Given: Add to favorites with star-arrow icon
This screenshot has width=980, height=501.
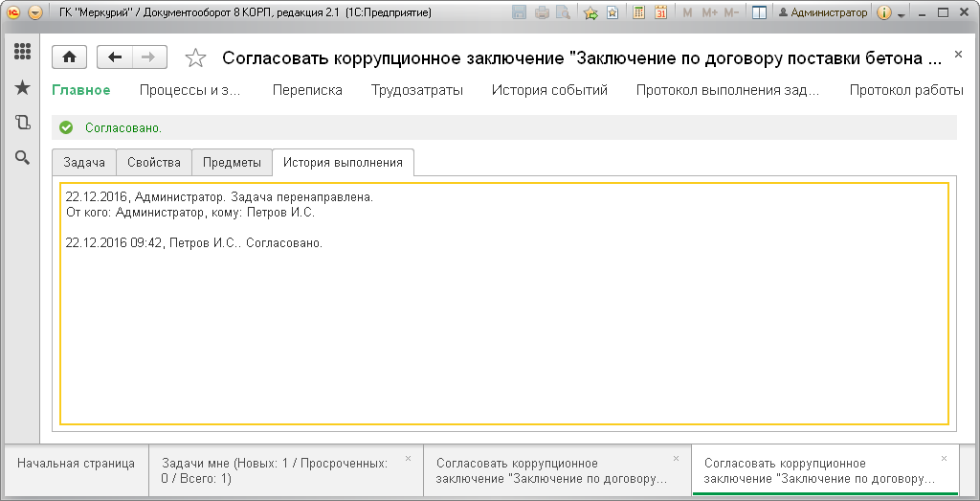Looking at the screenshot, I should tap(590, 12).
